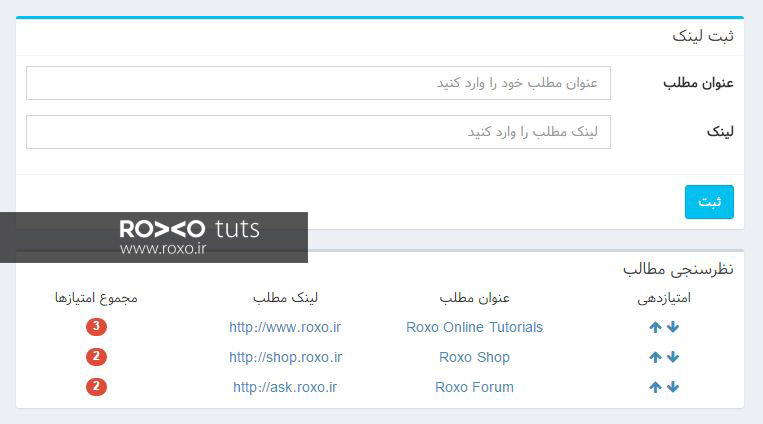Open the http://www.roxo.ir link
Screen dimensions: 763x424
coord(285,327)
